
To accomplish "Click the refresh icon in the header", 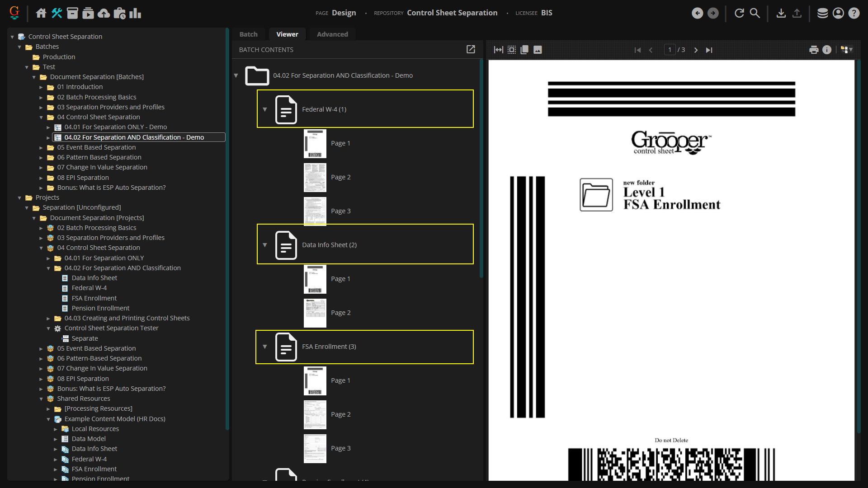I will [x=739, y=13].
